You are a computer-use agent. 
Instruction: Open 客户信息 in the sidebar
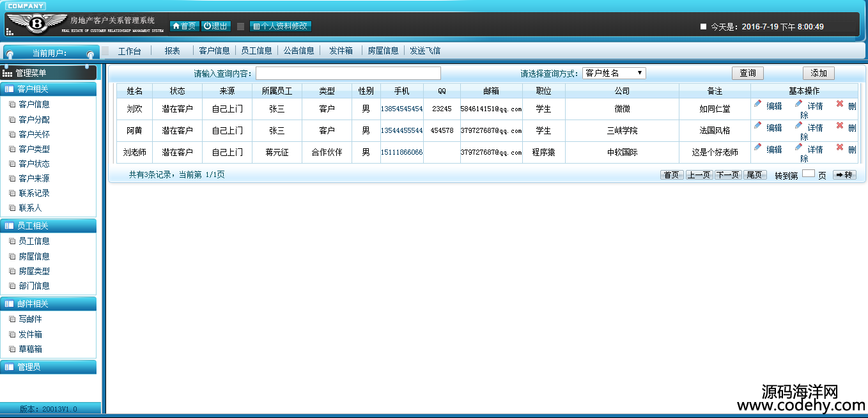click(x=34, y=105)
